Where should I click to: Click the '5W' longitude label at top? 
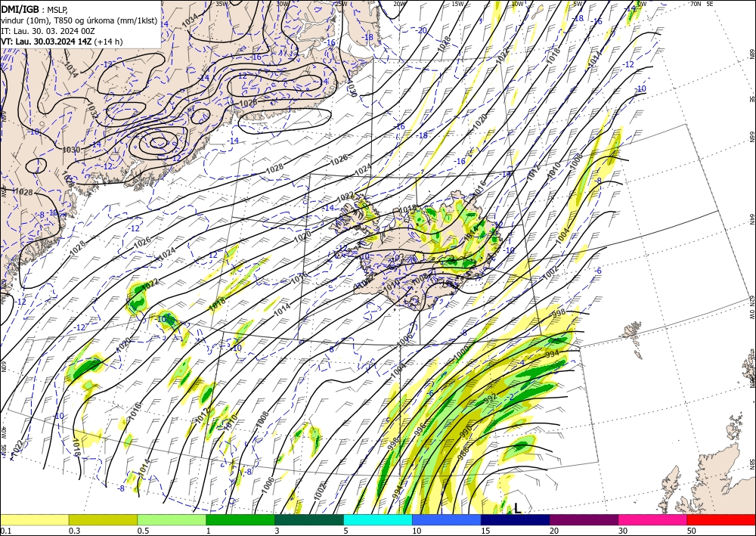[579, 4]
